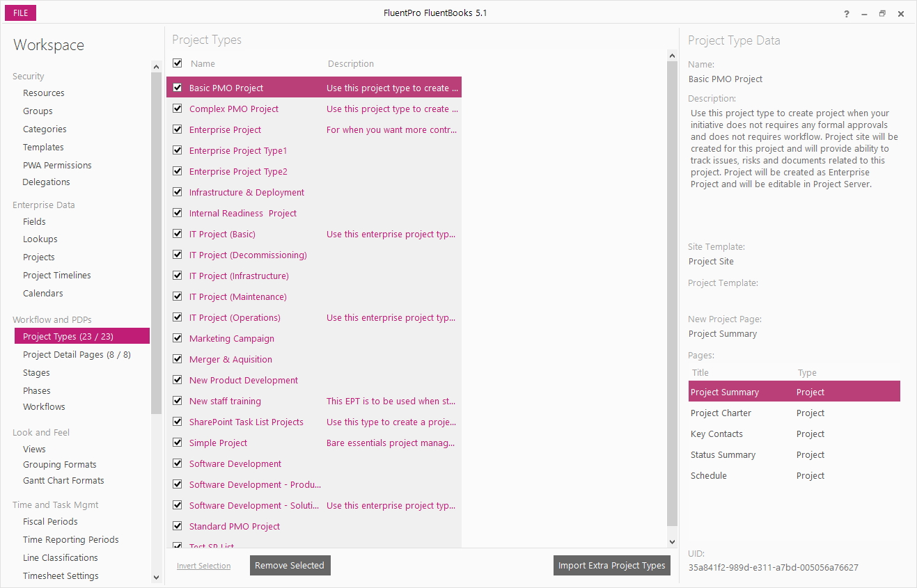Open Gantt Chart Formats
The image size is (917, 588).
click(x=63, y=481)
